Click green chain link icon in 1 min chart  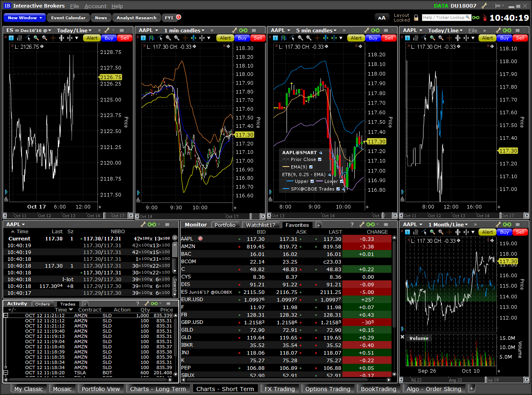243,30
